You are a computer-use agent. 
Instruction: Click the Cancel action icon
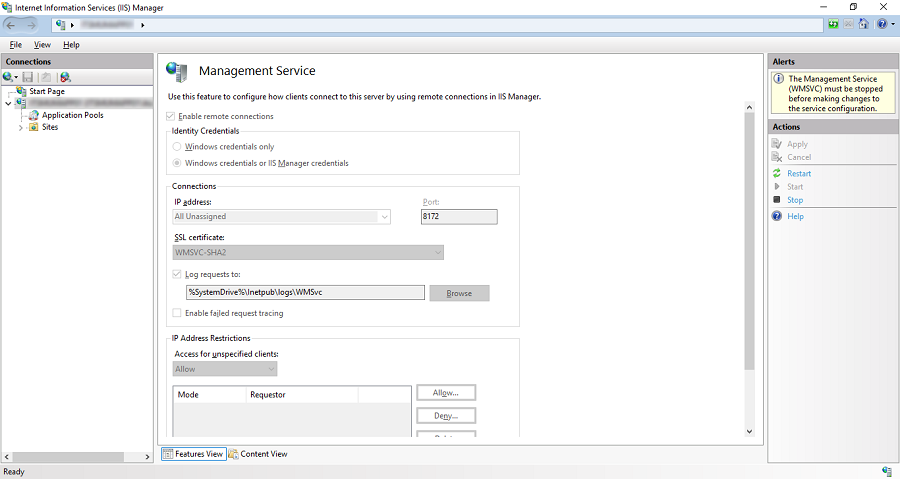(777, 157)
